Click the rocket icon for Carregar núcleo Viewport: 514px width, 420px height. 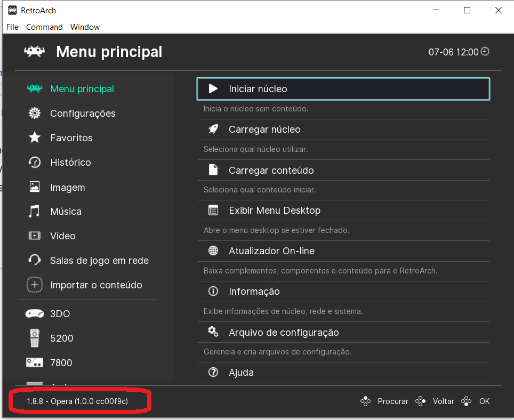[213, 129]
